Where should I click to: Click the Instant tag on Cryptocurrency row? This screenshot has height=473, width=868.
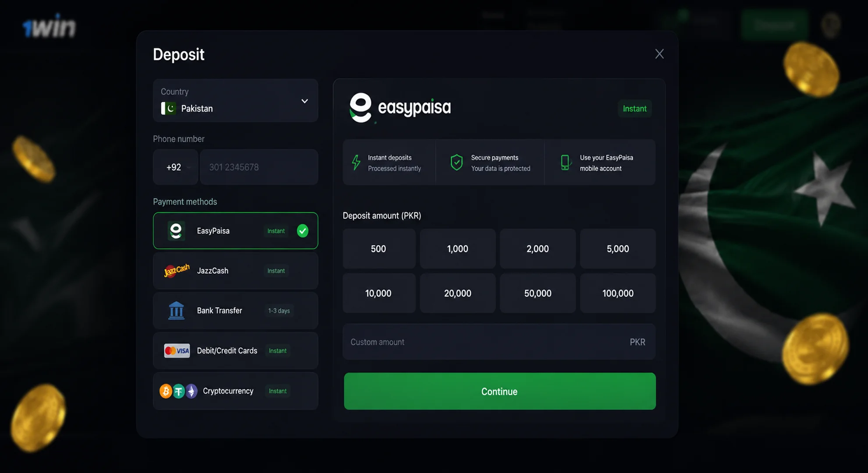[x=277, y=391]
